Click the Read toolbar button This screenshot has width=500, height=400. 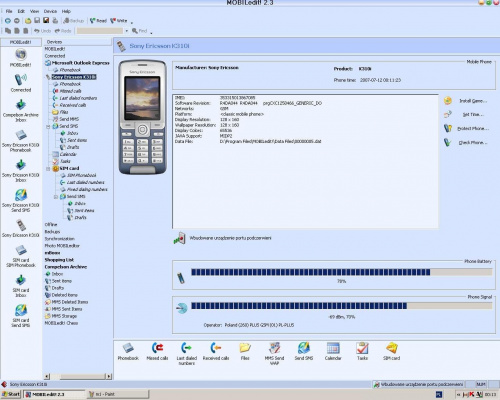point(98,21)
